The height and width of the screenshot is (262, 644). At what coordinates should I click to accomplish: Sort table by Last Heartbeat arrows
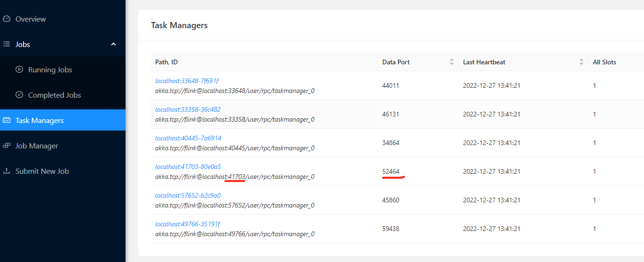click(x=581, y=62)
